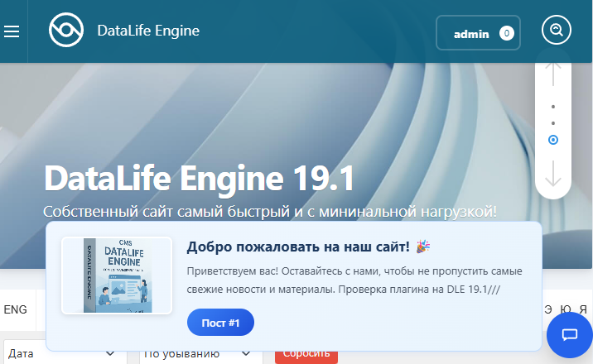Select the ENG alphabet filter tab
Image resolution: width=593 pixels, height=364 pixels.
pos(16,309)
